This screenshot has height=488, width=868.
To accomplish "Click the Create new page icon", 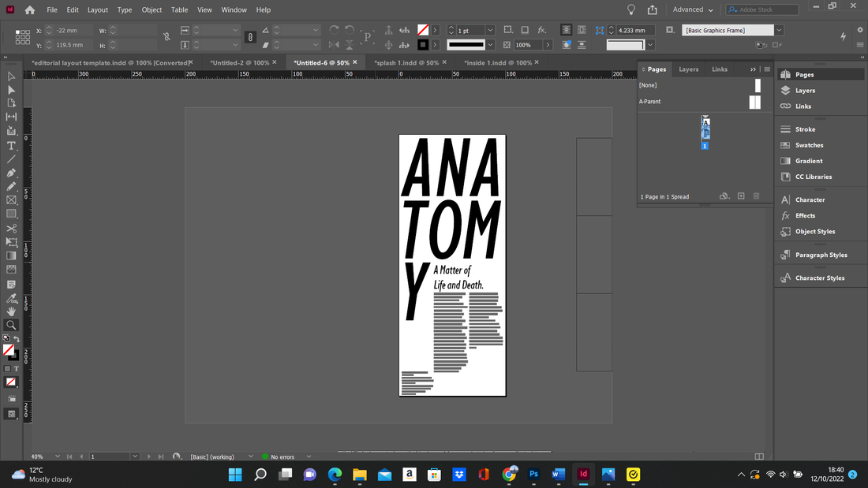I will tap(741, 196).
